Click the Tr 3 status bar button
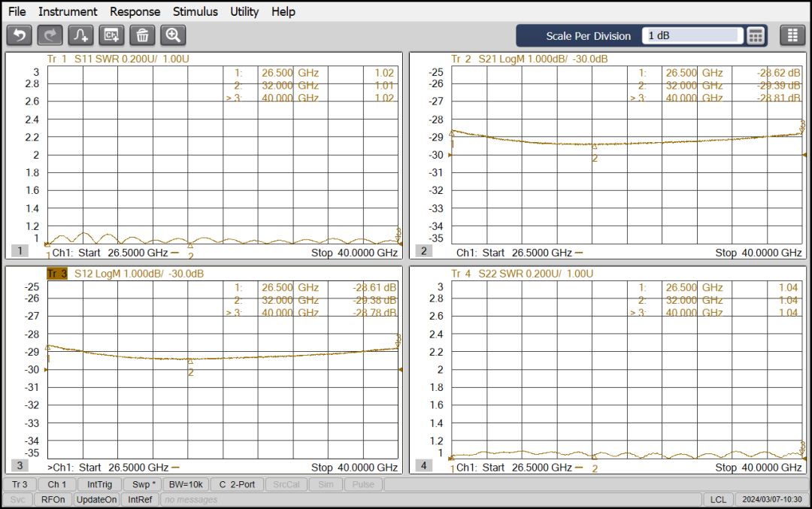This screenshot has width=812, height=509. pyautogui.click(x=20, y=485)
